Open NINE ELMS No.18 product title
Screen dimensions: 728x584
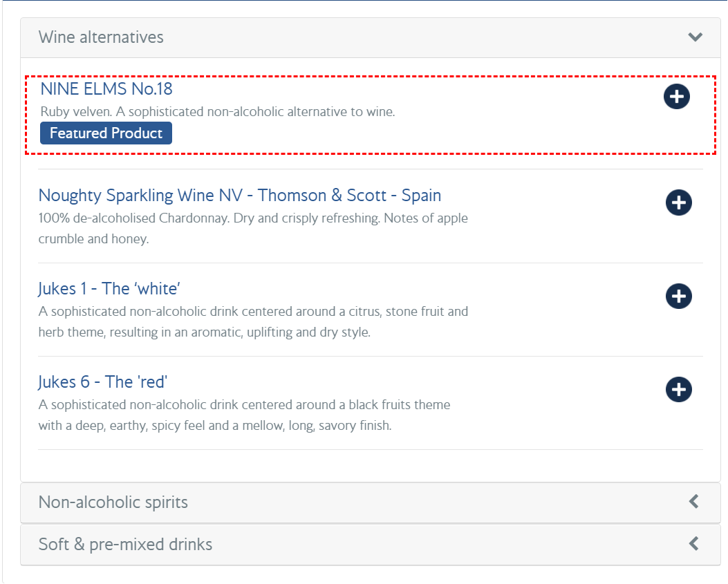[106, 88]
